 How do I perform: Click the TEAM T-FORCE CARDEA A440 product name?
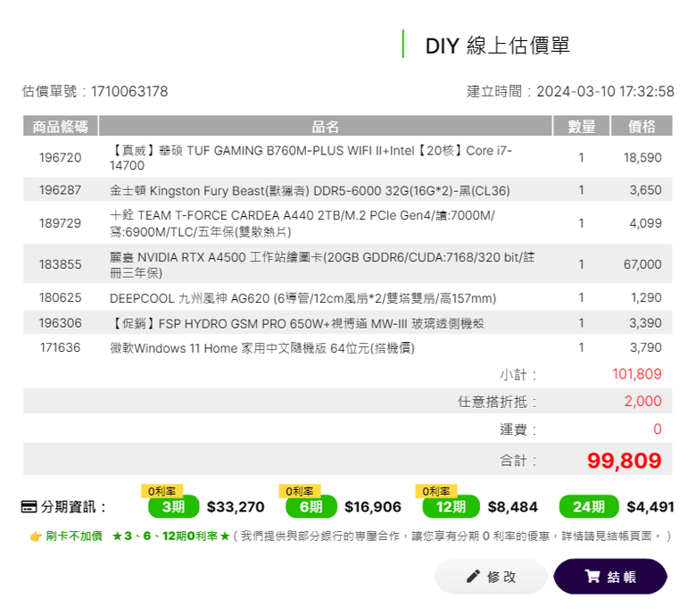point(302,223)
